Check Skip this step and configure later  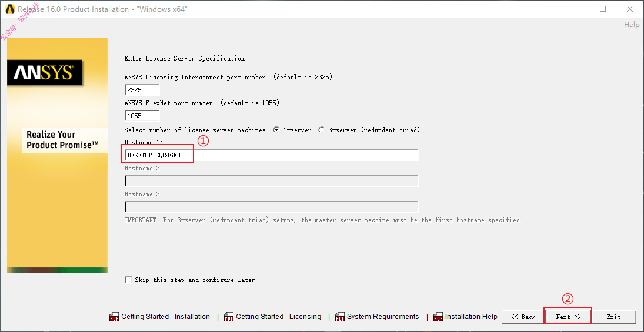pos(128,280)
